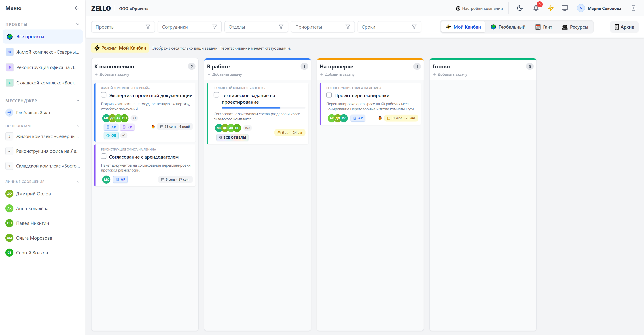This screenshot has height=335, width=644.
Task: Open the Архив button
Action: pos(624,27)
